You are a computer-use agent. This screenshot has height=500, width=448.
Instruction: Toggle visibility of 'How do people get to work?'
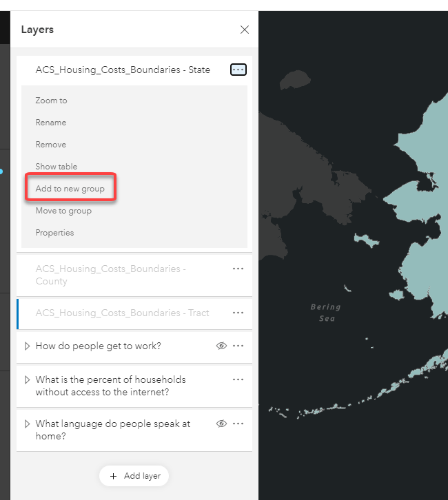tap(221, 346)
